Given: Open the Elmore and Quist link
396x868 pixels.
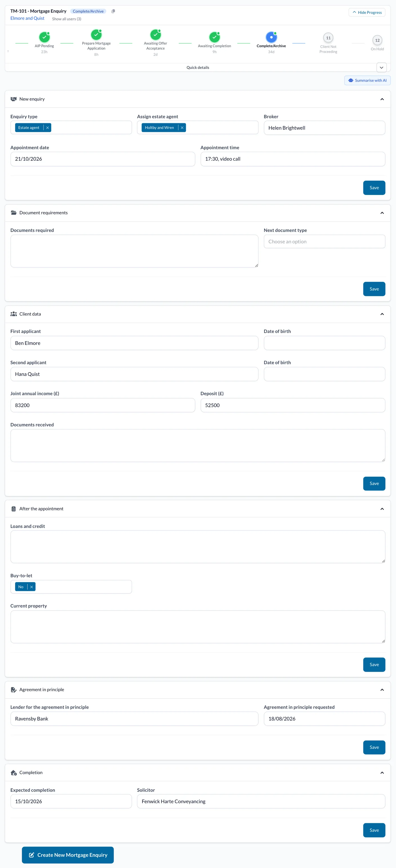Looking at the screenshot, I should coord(27,18).
